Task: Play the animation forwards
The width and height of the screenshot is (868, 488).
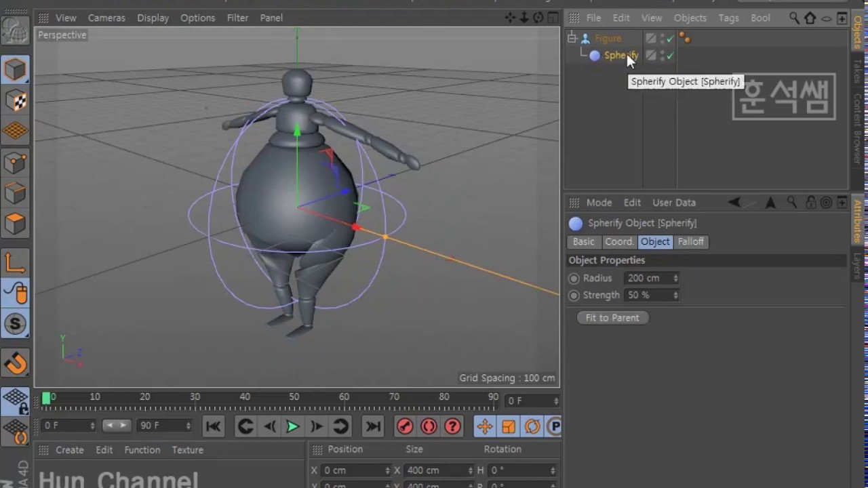Action: 292,426
